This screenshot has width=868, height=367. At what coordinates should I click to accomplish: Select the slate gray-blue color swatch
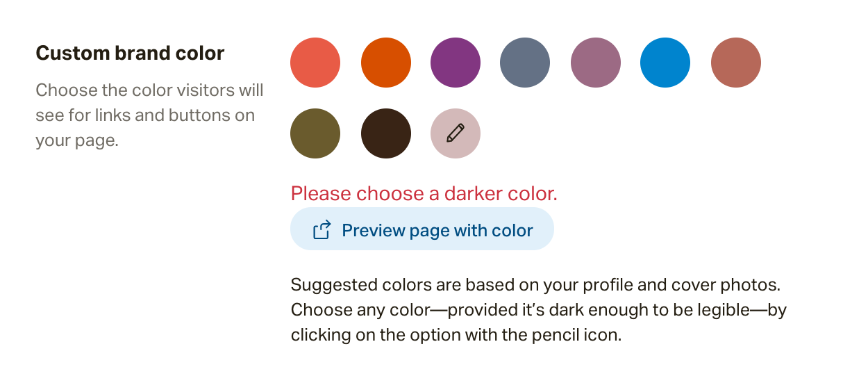(x=525, y=63)
